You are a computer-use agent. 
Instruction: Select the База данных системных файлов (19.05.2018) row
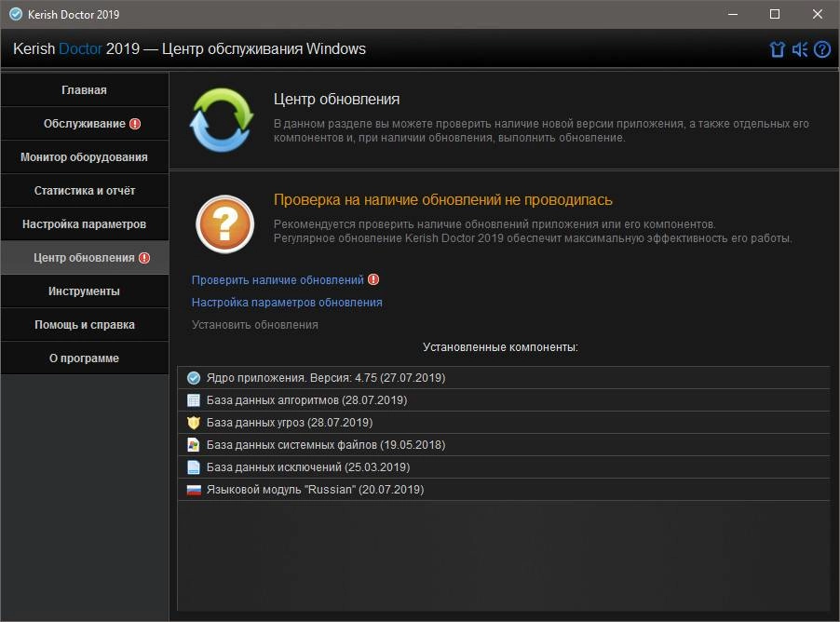coord(504,445)
